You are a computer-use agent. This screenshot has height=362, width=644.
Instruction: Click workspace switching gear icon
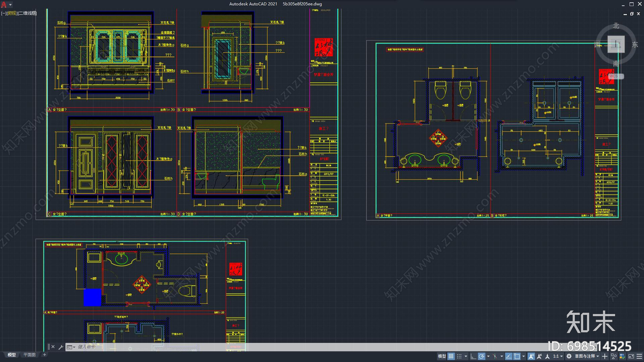(569, 356)
